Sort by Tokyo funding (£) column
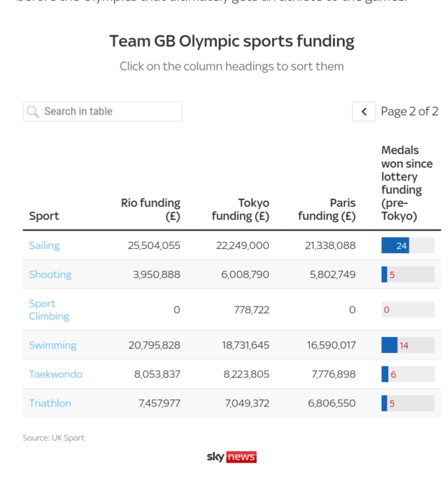The width and height of the screenshot is (448, 504). click(x=240, y=209)
